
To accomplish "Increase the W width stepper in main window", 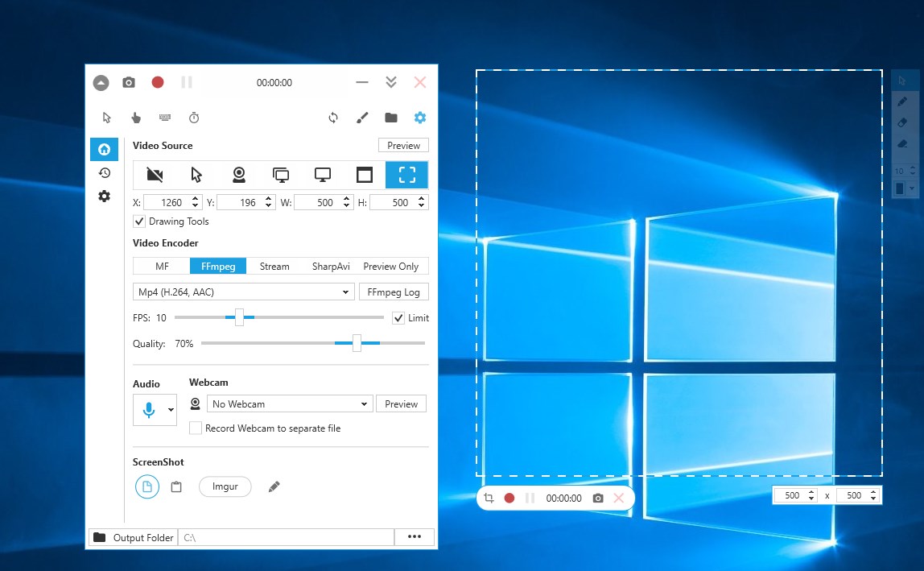I will 346,199.
